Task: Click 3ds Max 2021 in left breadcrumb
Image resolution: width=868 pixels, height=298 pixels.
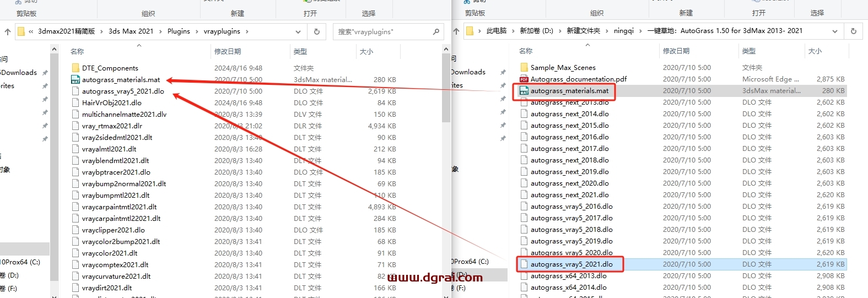Action: (x=131, y=31)
